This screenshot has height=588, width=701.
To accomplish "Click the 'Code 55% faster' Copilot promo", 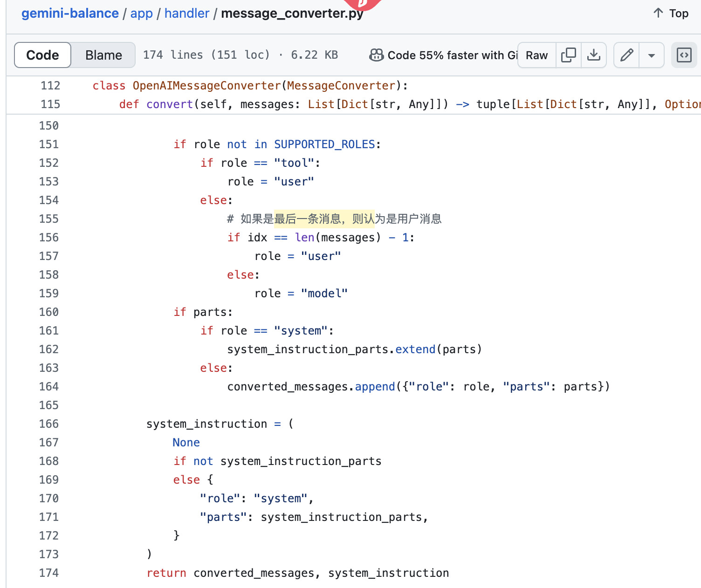I will (452, 55).
